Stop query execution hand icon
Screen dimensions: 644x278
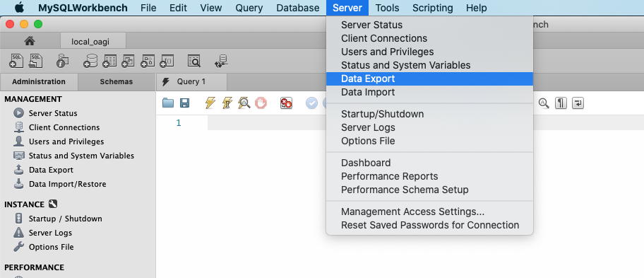click(261, 103)
